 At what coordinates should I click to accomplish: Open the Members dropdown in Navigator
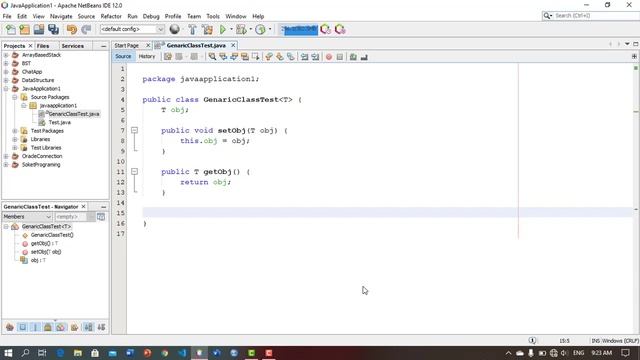[x=27, y=217]
